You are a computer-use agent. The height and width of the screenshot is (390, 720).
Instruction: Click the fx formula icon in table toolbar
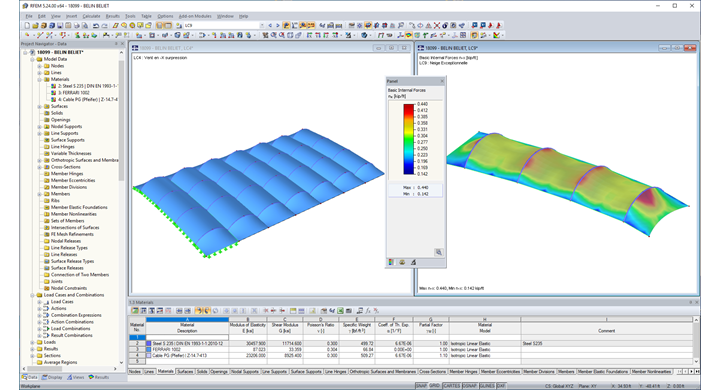tap(368, 311)
